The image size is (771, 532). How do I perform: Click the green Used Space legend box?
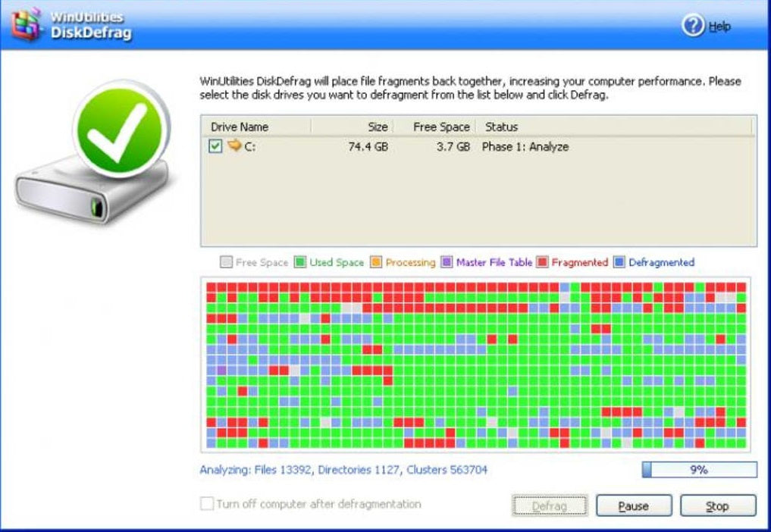[x=299, y=262]
